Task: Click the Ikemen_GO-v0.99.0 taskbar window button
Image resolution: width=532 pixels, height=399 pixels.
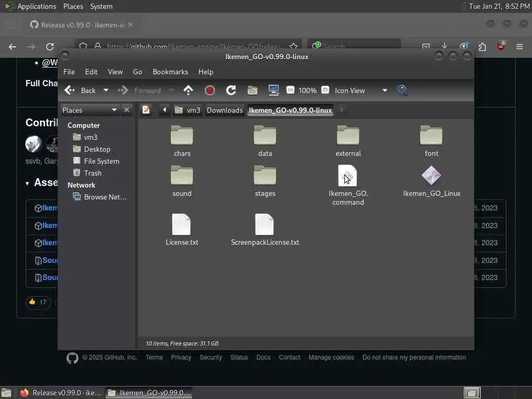Action: coord(149,393)
